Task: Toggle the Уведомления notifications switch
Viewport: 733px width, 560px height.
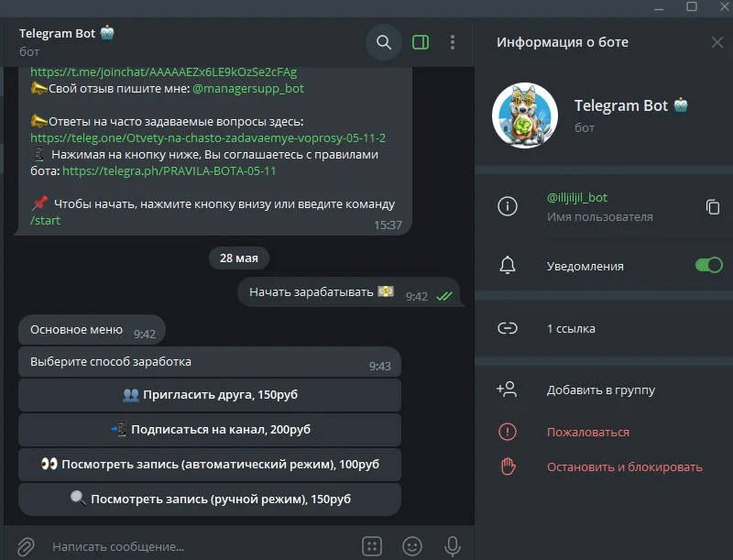Action: [x=708, y=265]
